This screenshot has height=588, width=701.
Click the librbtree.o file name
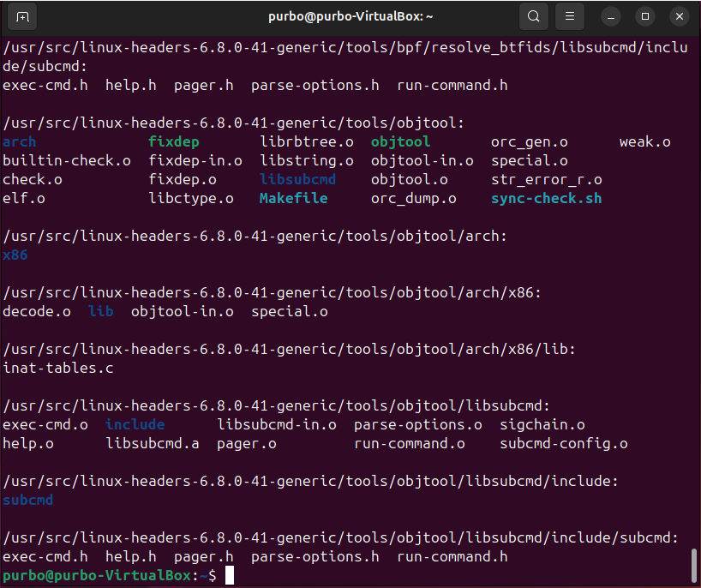[307, 141]
